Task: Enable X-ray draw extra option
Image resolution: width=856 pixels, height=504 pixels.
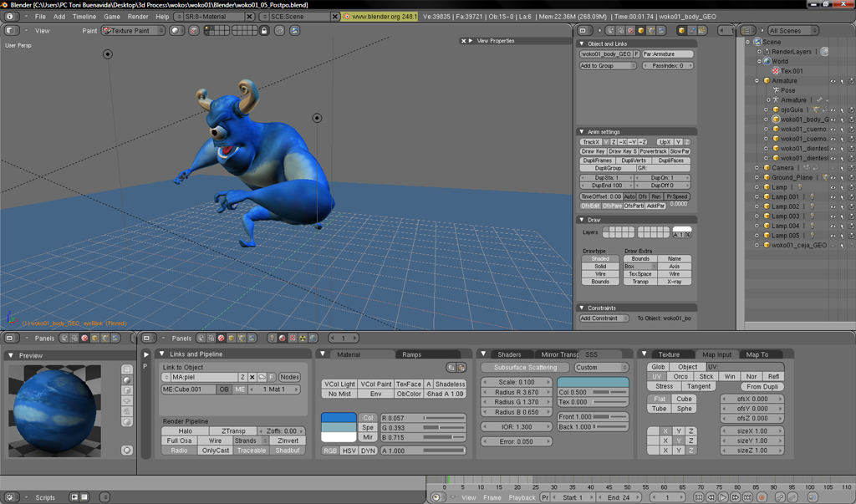Action: 675,282
